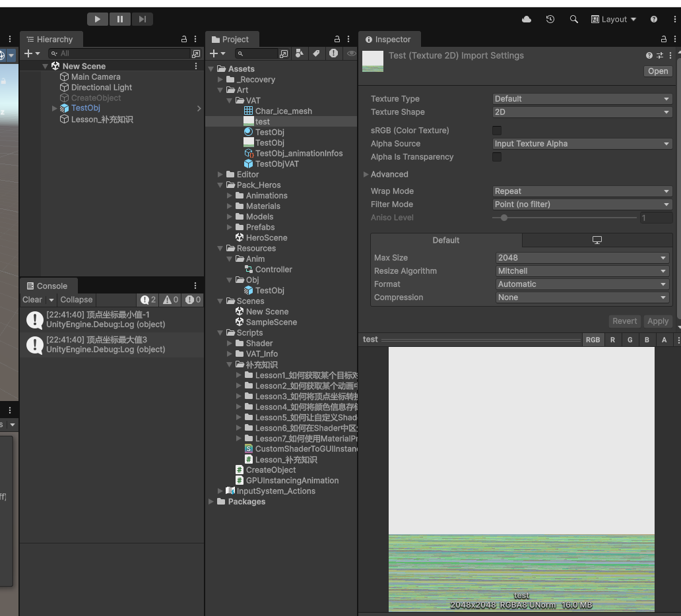Image resolution: width=681 pixels, height=616 pixels.
Task: Click the Aniso Level slider
Action: coord(564,218)
